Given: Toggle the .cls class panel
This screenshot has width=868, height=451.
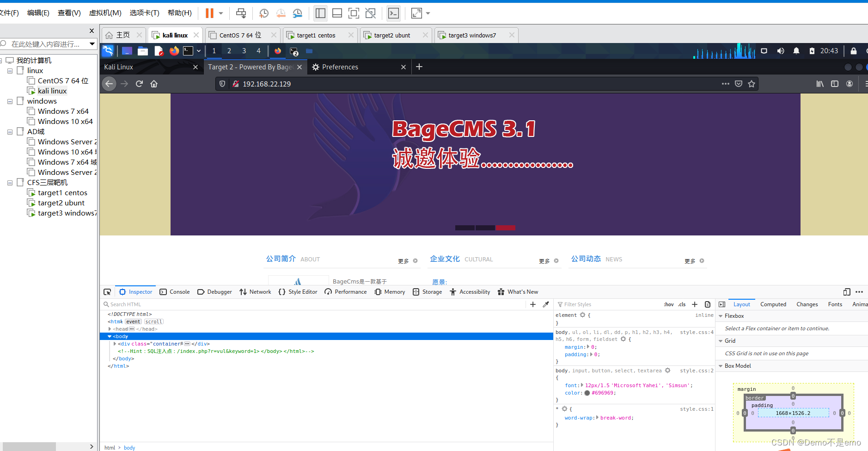Looking at the screenshot, I should [x=682, y=304].
